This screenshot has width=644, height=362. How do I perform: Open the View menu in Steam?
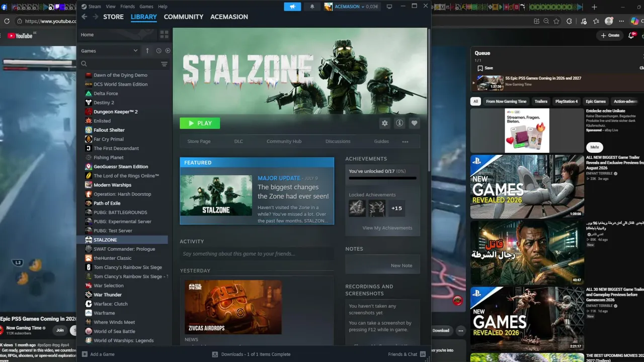pos(111,7)
